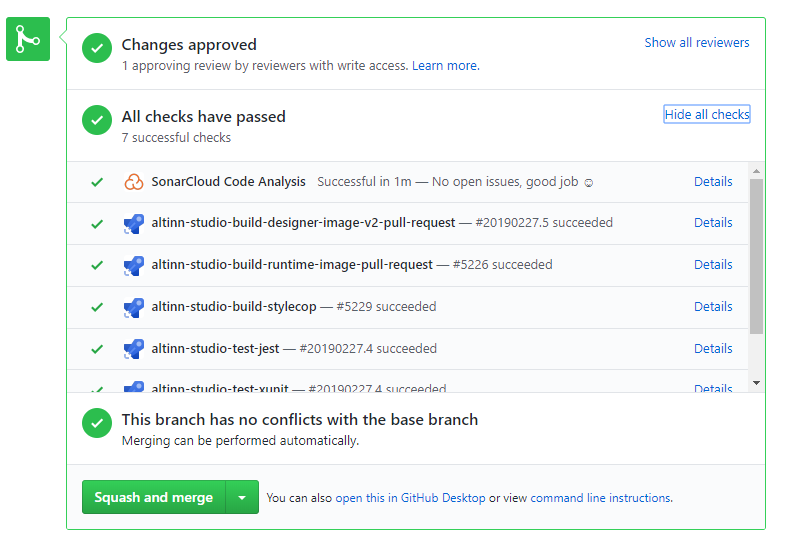Click the SonarCloud Code Analysis logo icon
Image resolution: width=806 pixels, height=537 pixels.
pyautogui.click(x=133, y=182)
